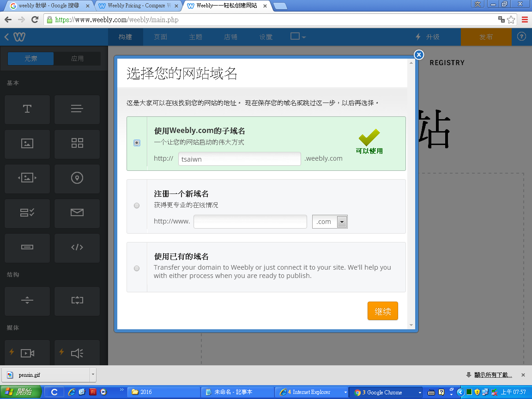Select the Weebly.com subdomain radio option
The width and height of the screenshot is (532, 399).
(137, 143)
